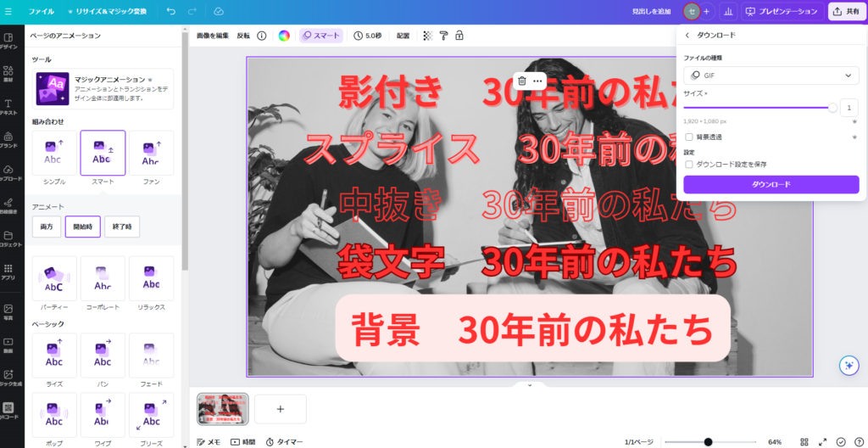The width and height of the screenshot is (868, 448).
Task: Select the copy style paint roller icon
Action: (x=443, y=36)
